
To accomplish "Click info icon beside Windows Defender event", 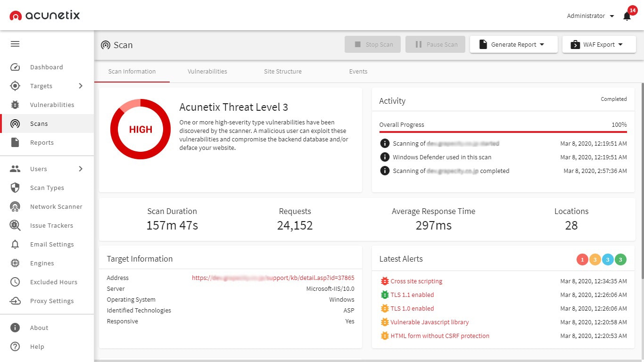I will click(385, 157).
